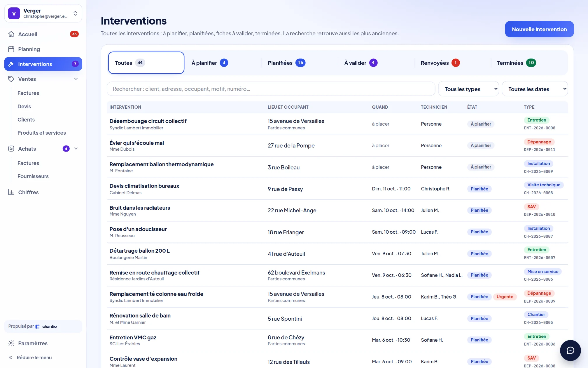This screenshot has height=368, width=588.
Task: Click the Planning calendar icon
Action: click(x=11, y=49)
